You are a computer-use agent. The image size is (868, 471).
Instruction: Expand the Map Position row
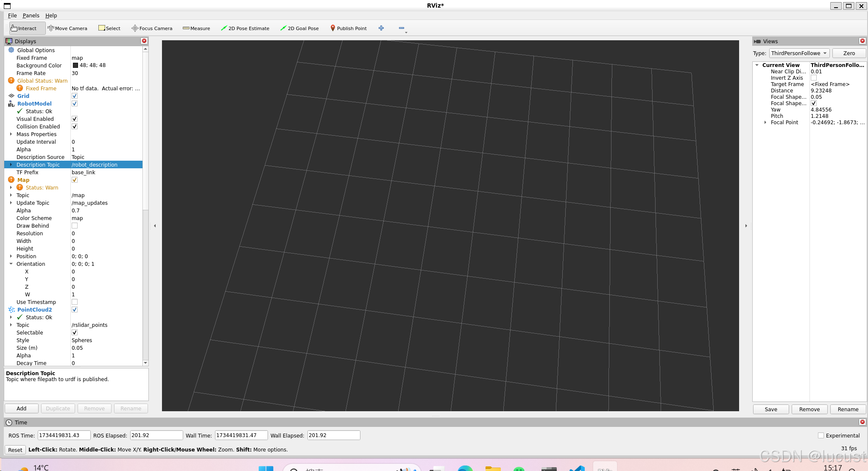tap(11, 256)
